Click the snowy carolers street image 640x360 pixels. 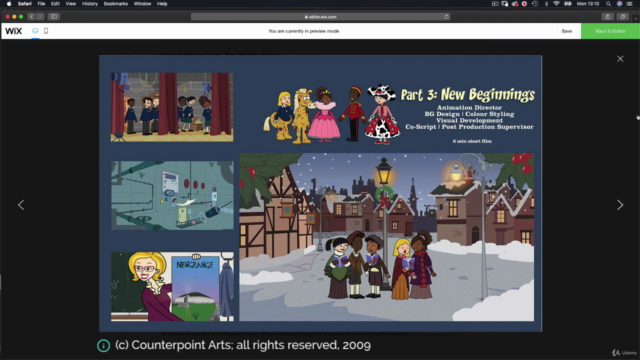point(387,237)
